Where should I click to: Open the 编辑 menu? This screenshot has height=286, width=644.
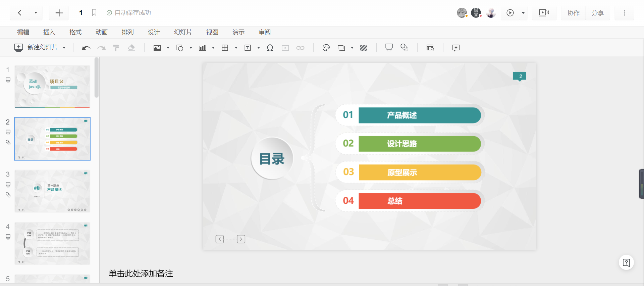pos(23,32)
